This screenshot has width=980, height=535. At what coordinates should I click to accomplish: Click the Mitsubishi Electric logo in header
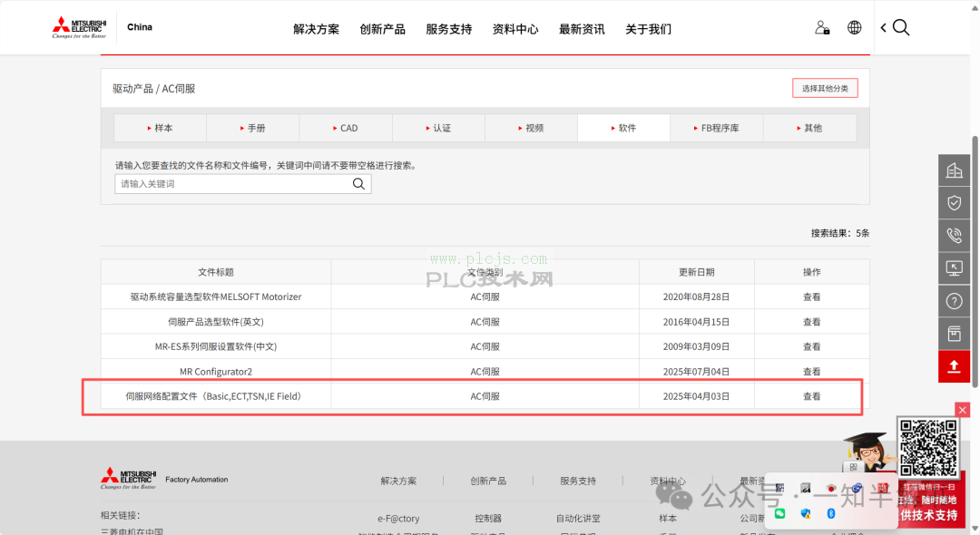coord(79,27)
